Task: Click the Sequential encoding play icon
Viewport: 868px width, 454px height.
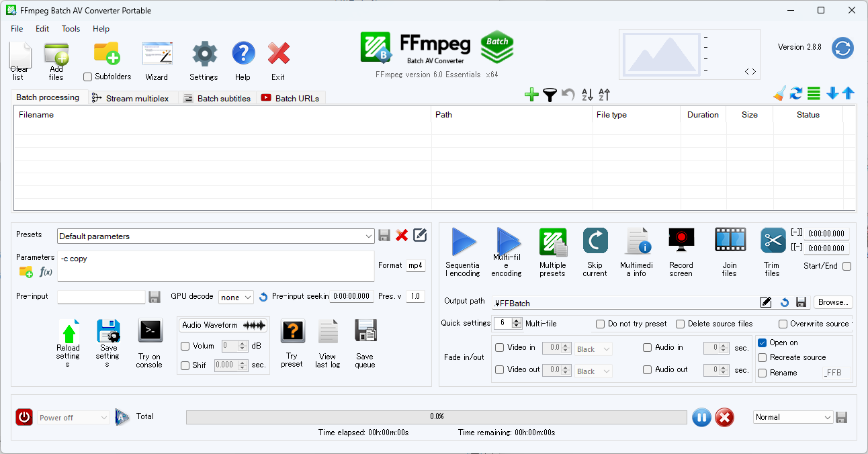Action: [463, 242]
